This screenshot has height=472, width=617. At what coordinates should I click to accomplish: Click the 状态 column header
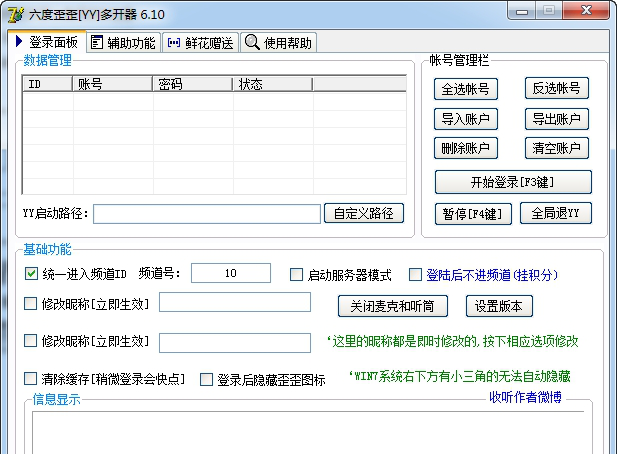point(273,84)
